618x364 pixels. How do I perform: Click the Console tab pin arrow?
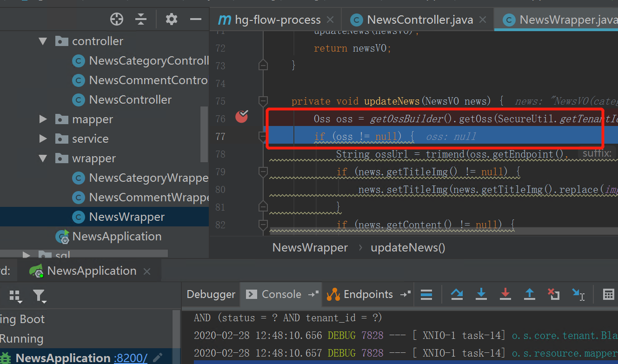pos(313,294)
